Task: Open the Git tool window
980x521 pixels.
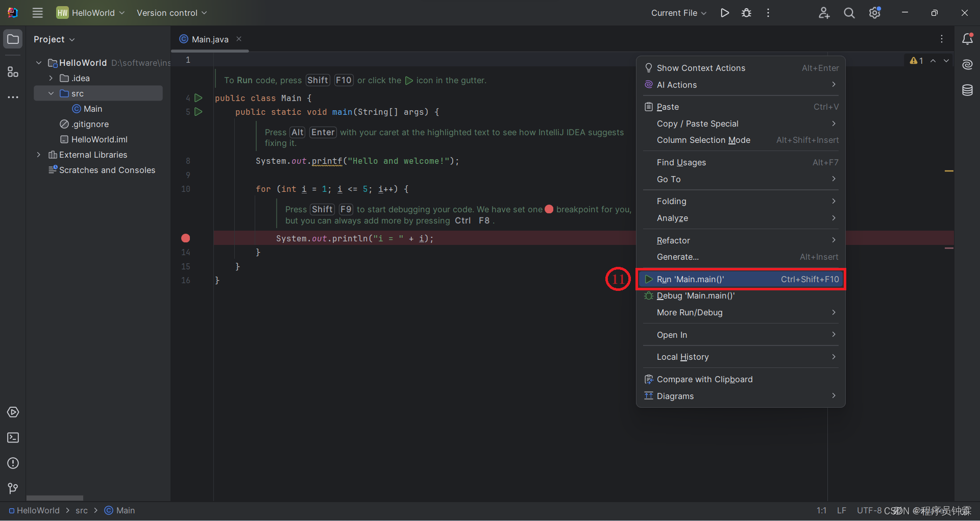Action: tap(13, 488)
